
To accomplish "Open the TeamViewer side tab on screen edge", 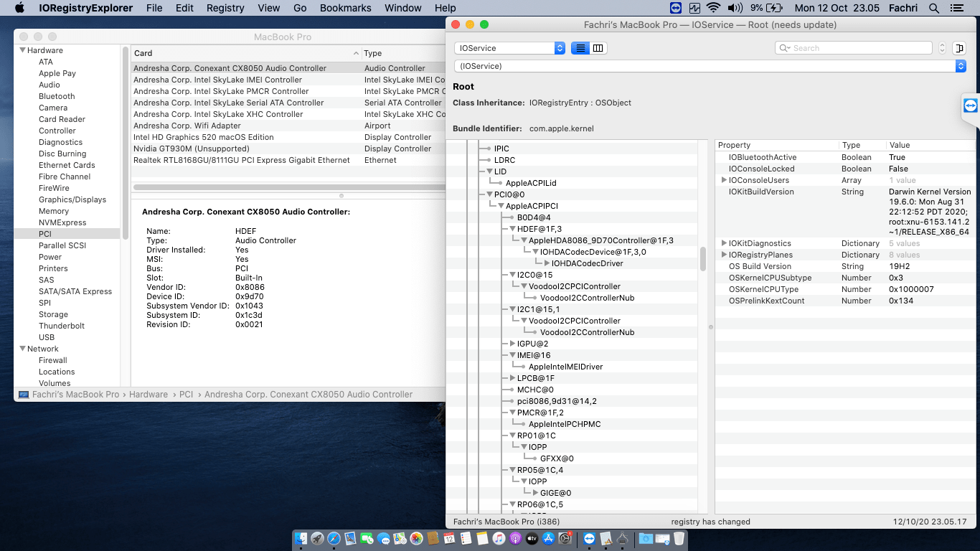I will click(x=971, y=106).
